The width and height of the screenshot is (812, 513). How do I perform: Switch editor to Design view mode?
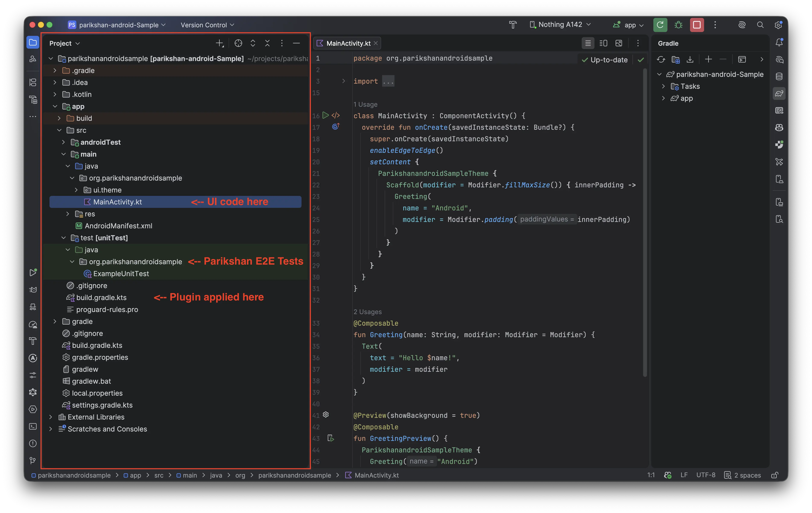point(619,43)
